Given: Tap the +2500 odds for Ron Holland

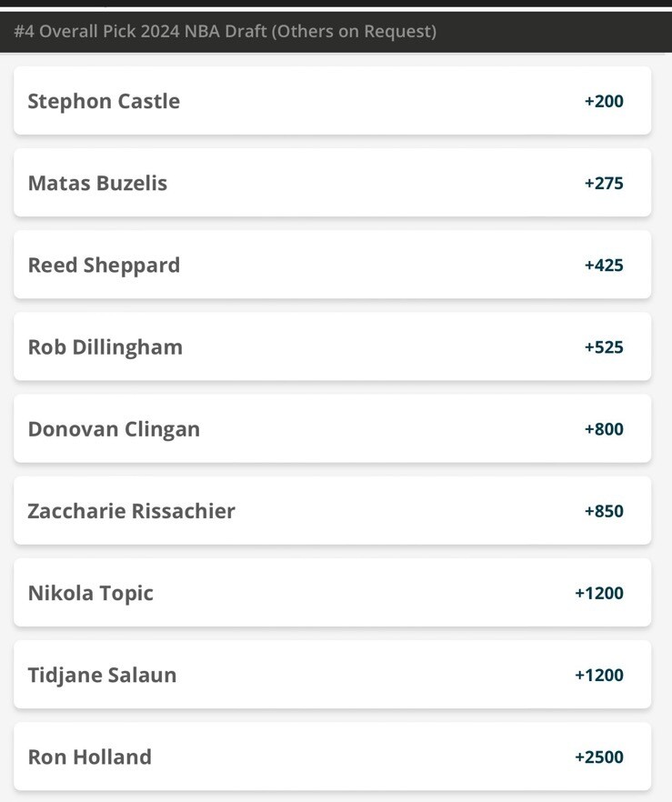Looking at the screenshot, I should click(x=599, y=757).
